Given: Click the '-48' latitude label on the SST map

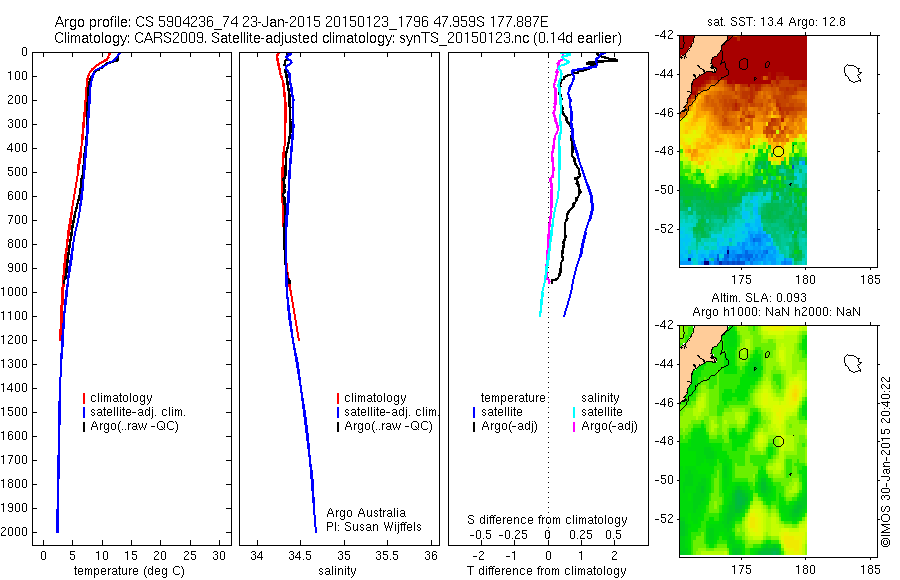Looking at the screenshot, I should click(x=664, y=152).
